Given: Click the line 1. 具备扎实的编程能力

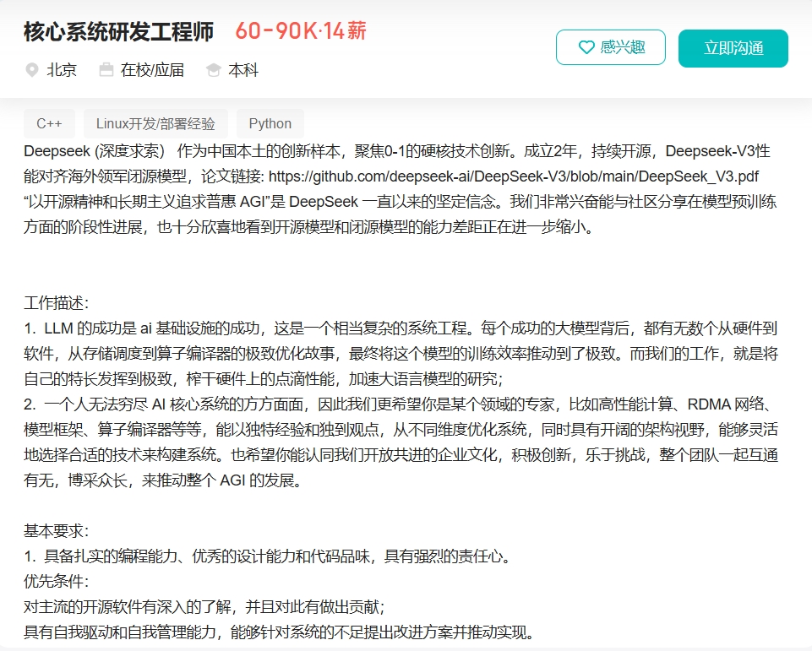Looking at the screenshot, I should tap(267, 556).
